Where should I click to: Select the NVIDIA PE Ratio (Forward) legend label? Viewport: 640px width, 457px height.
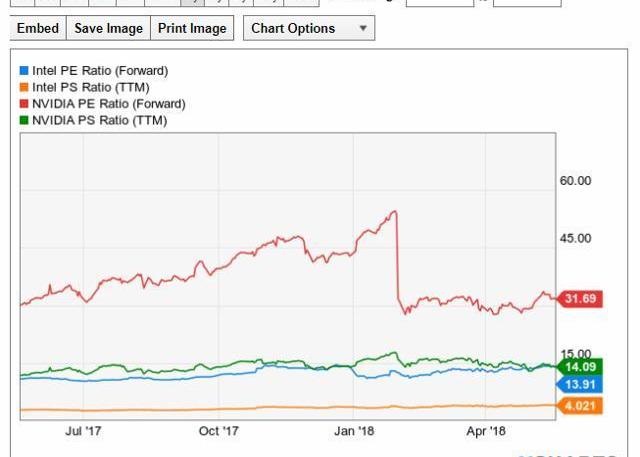(108, 104)
